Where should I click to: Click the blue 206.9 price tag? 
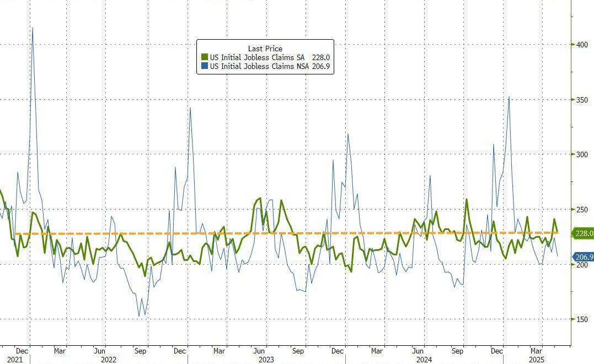pos(584,257)
